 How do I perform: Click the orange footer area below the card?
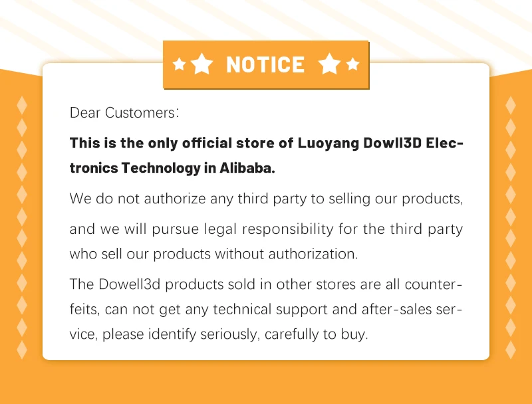(266, 383)
